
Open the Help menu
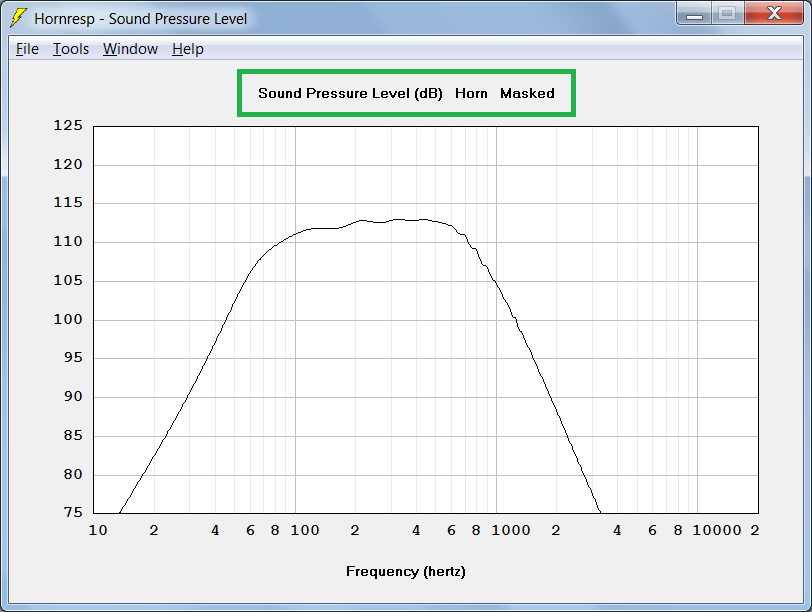coord(188,49)
